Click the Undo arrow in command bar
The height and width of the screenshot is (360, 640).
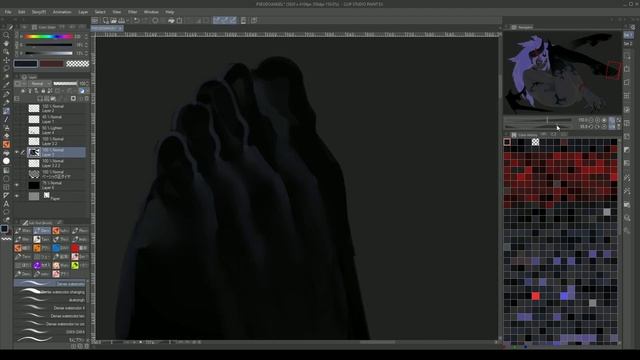(x=136, y=20)
